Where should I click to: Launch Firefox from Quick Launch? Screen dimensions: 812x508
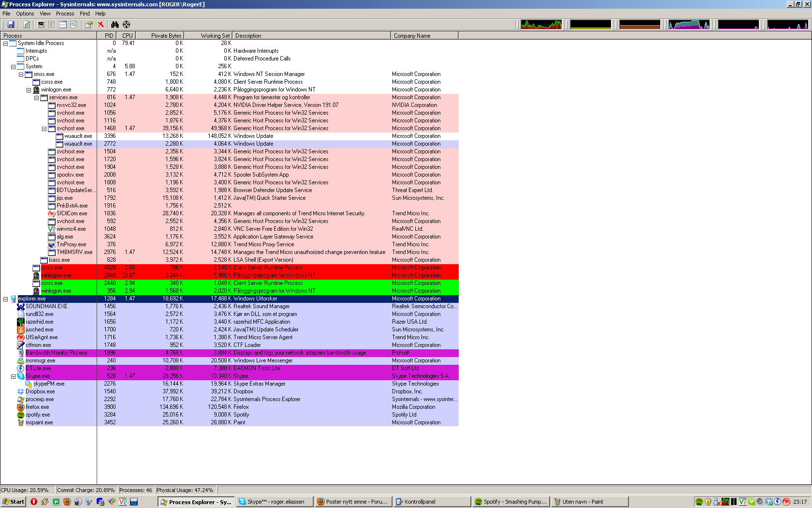coord(67,502)
